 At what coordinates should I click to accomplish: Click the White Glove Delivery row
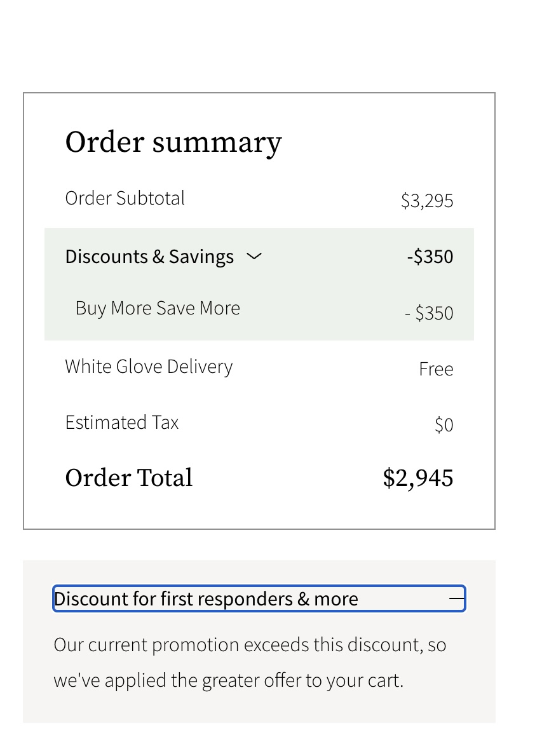[x=149, y=367]
